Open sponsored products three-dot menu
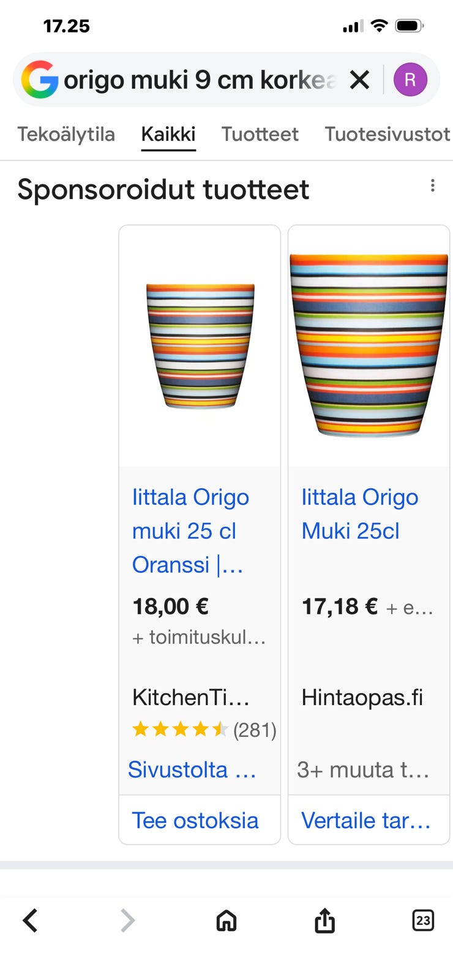The width and height of the screenshot is (453, 980). coord(433,186)
